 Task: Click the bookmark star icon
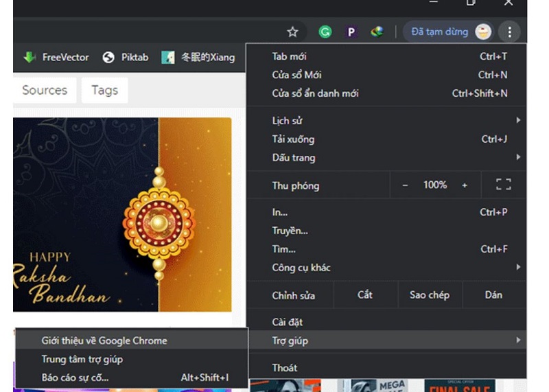click(x=292, y=32)
